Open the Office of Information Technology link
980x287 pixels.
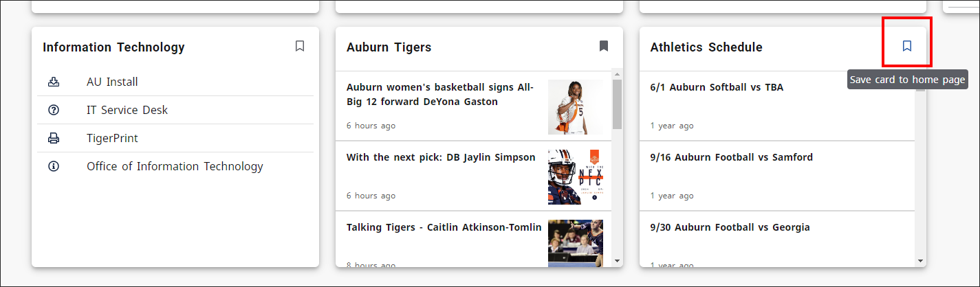tap(175, 166)
